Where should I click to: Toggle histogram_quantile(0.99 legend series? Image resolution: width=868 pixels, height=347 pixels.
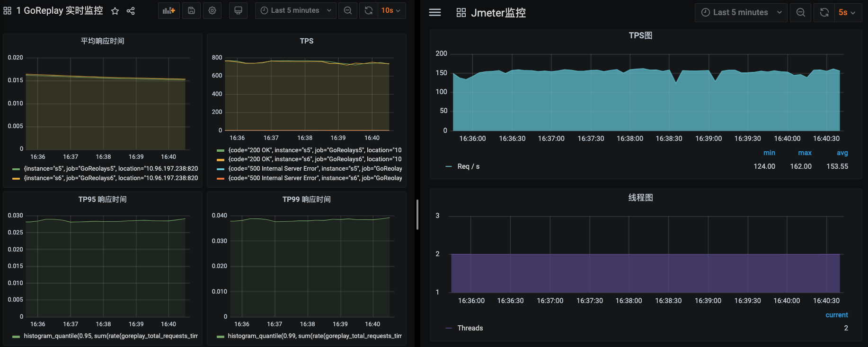pos(315,336)
